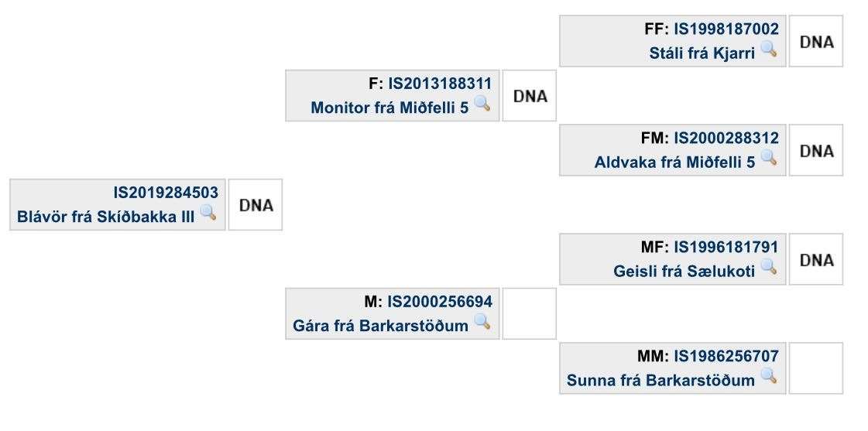Viewport: 868px width, 431px height.
Task: Open ID link IS2019284503
Action: pyautogui.click(x=166, y=193)
